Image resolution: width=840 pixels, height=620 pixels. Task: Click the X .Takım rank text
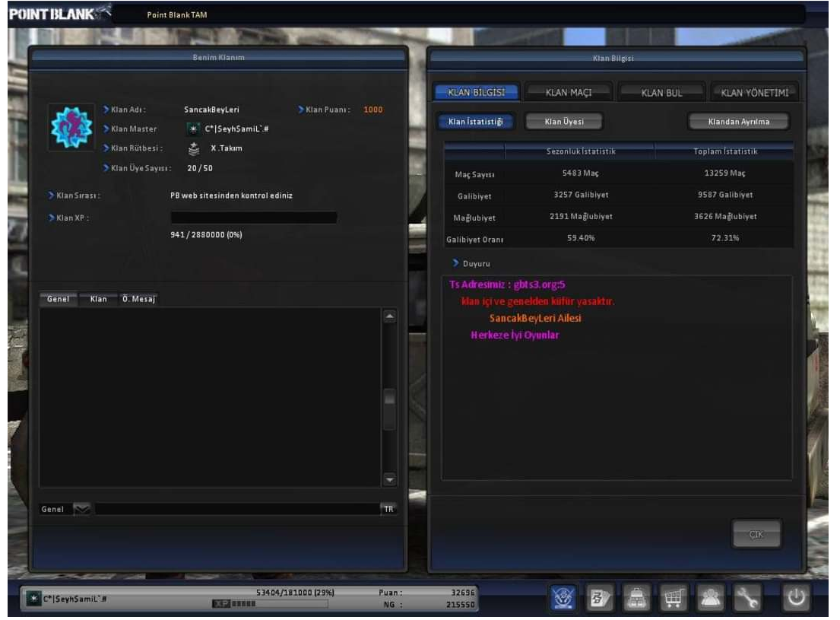pos(226,148)
